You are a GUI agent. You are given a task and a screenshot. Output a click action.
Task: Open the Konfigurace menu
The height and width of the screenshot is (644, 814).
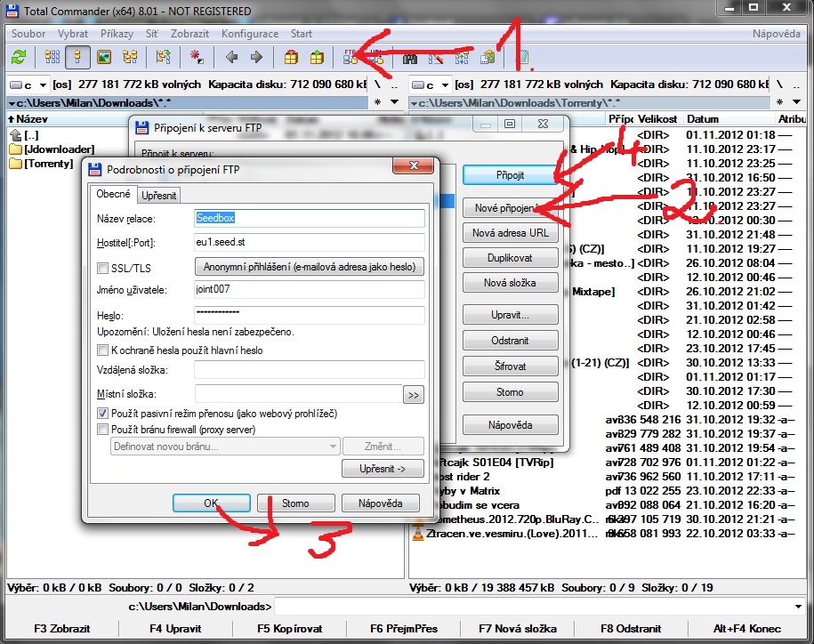coord(249,34)
